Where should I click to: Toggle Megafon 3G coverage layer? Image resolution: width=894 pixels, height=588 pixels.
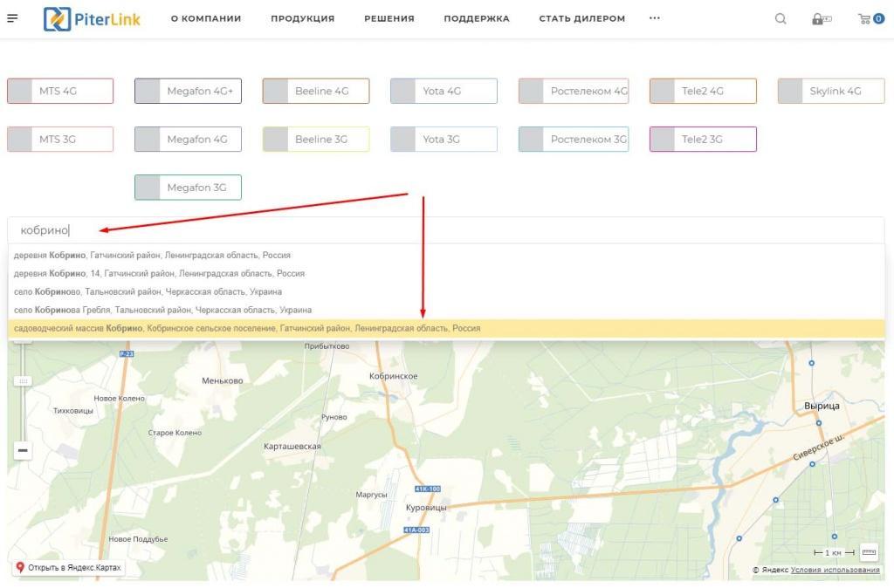[189, 188]
